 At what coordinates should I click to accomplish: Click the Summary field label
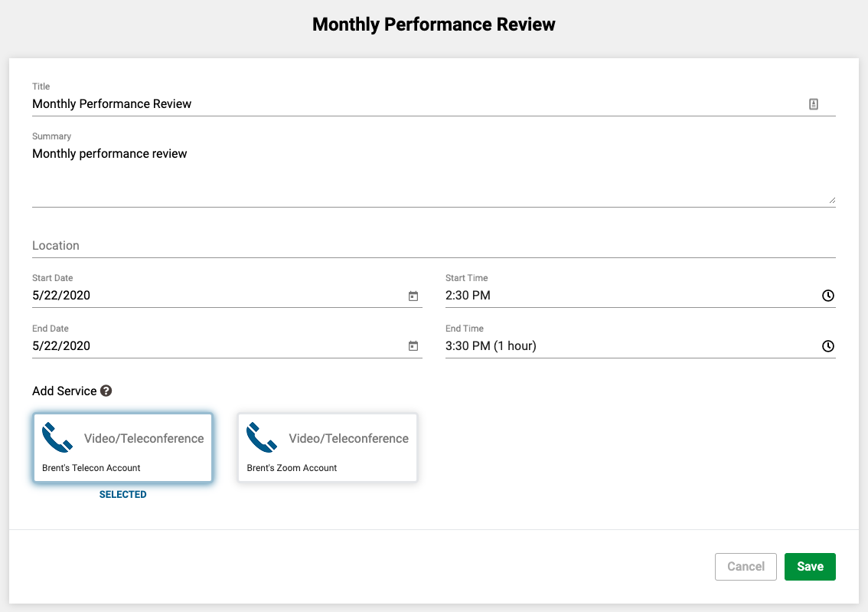tap(51, 136)
